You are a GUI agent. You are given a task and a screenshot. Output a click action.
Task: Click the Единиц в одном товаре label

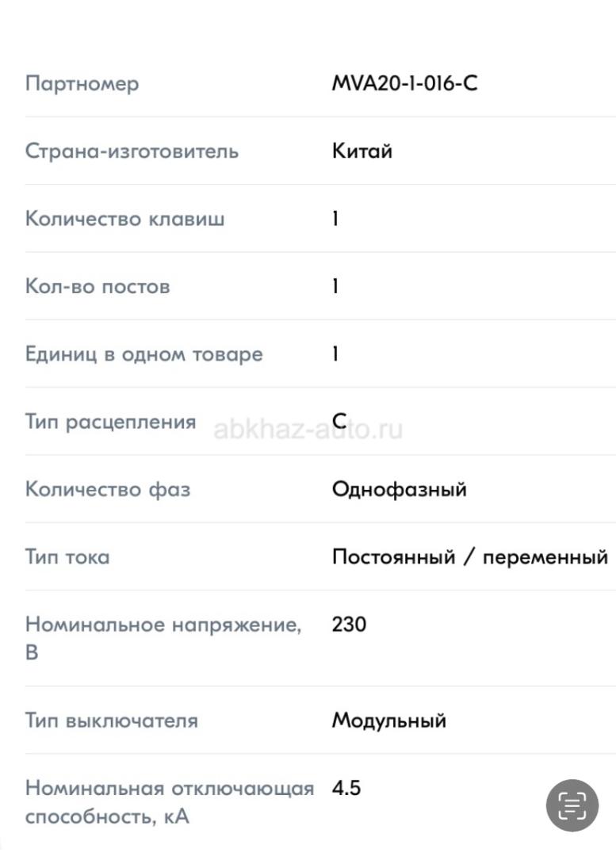(143, 353)
